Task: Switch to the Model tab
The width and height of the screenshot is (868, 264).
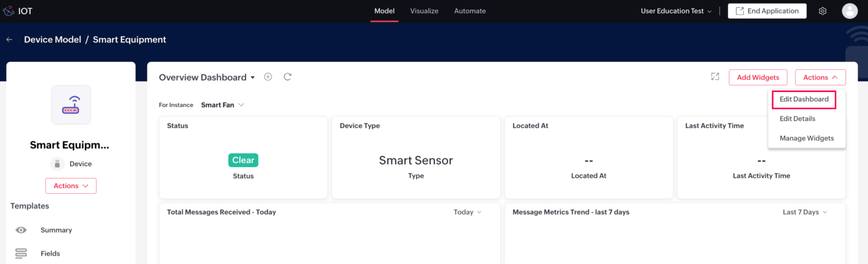Action: [x=384, y=11]
